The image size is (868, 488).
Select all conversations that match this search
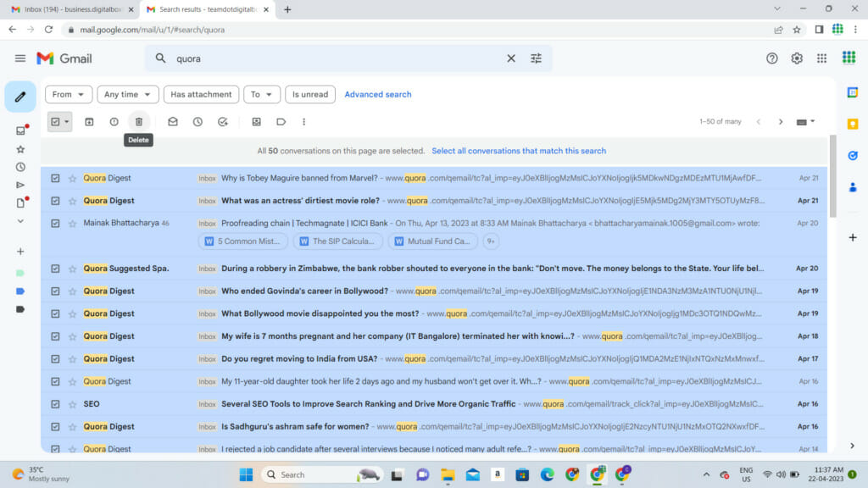click(519, 150)
